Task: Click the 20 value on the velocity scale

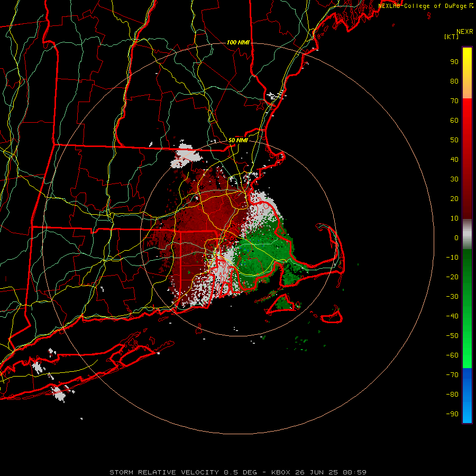Action: (x=454, y=198)
